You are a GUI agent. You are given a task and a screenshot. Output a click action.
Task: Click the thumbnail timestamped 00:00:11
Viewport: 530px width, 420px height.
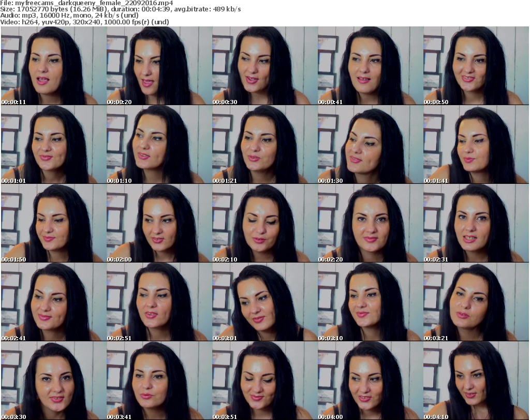coord(53,66)
